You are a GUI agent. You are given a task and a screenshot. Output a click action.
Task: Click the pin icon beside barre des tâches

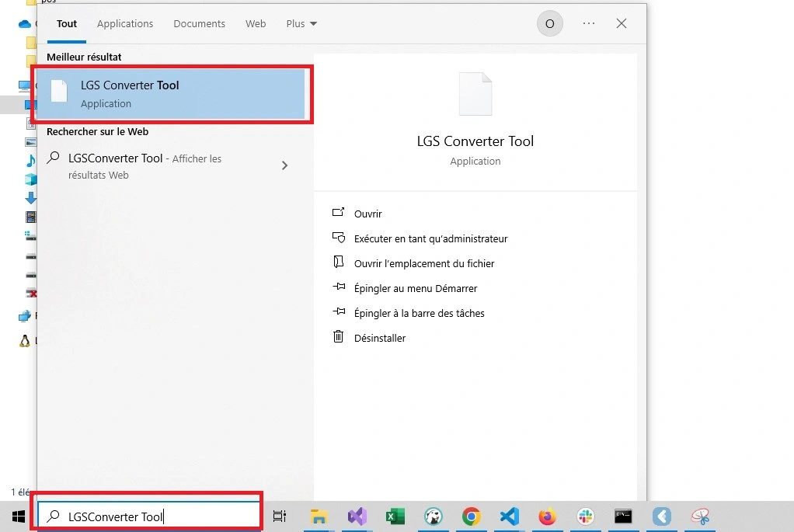tap(338, 311)
